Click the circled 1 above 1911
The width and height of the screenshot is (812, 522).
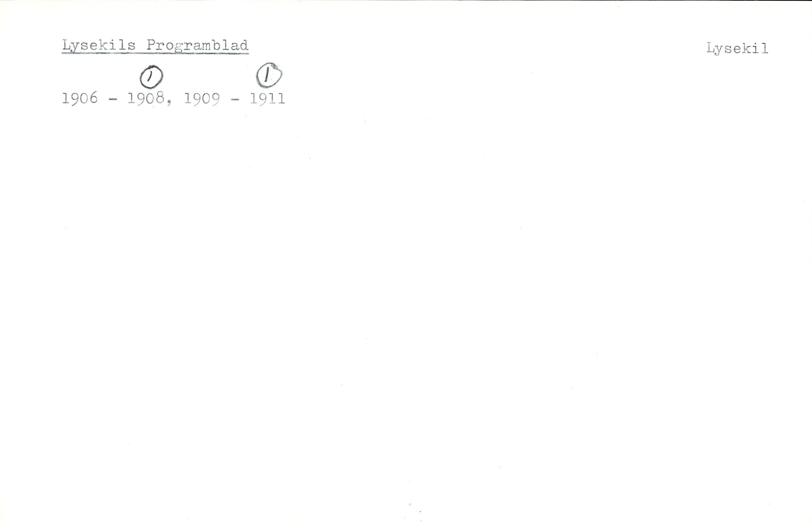pyautogui.click(x=269, y=75)
